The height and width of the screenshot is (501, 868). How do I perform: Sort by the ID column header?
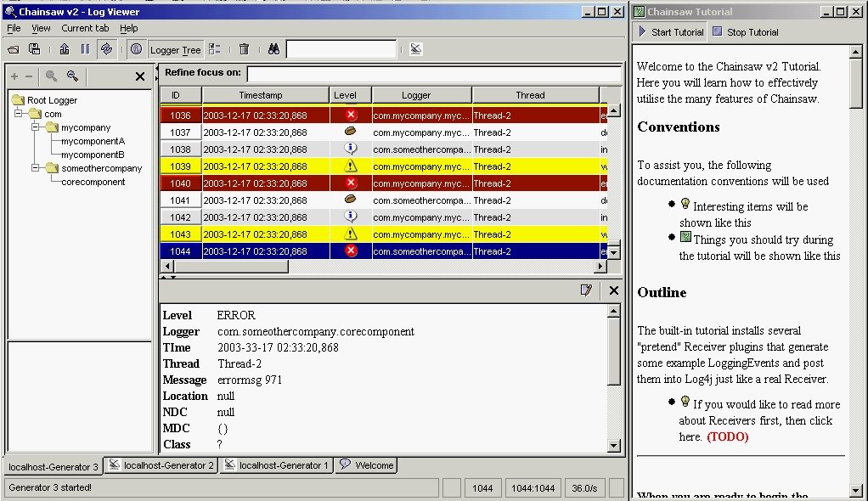181,95
